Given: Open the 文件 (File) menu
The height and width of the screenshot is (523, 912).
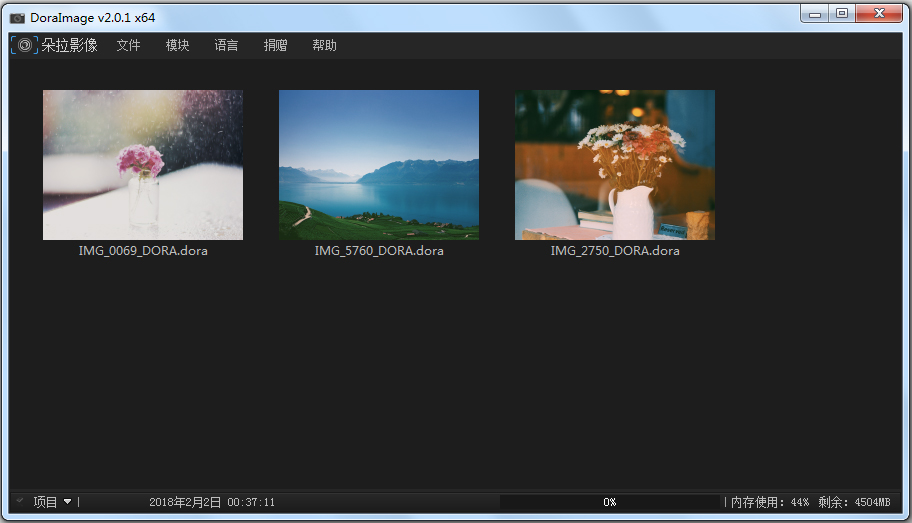Looking at the screenshot, I should point(128,45).
